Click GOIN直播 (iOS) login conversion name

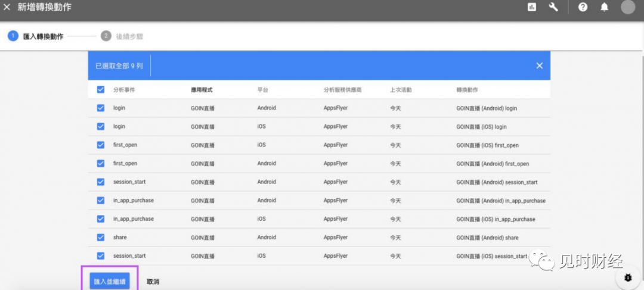pyautogui.click(x=481, y=127)
